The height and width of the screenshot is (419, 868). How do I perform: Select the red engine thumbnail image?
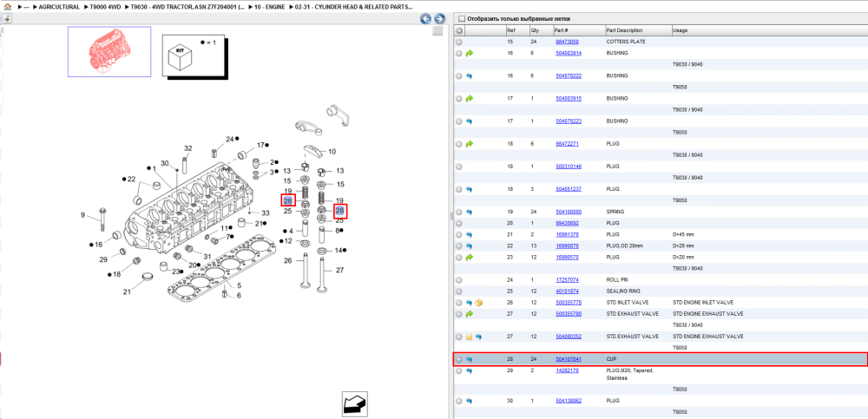(109, 51)
